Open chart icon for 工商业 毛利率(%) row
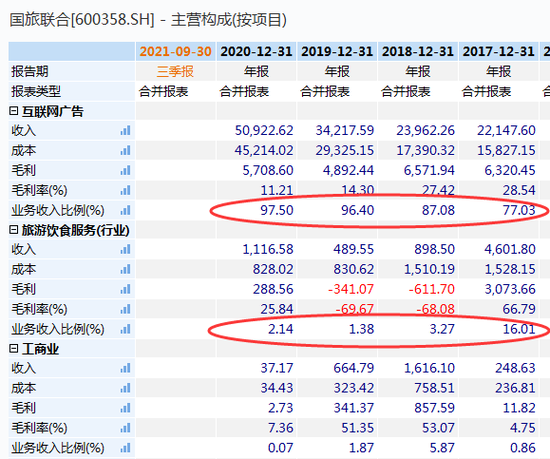Image resolution: width=550 pixels, height=459 pixels. [x=125, y=428]
